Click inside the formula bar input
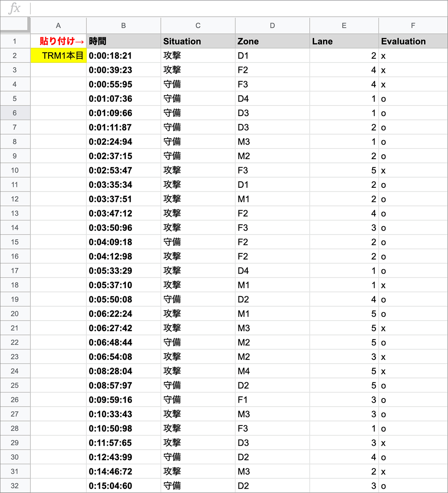Image resolution: width=448 pixels, height=493 pixels. (236, 8)
